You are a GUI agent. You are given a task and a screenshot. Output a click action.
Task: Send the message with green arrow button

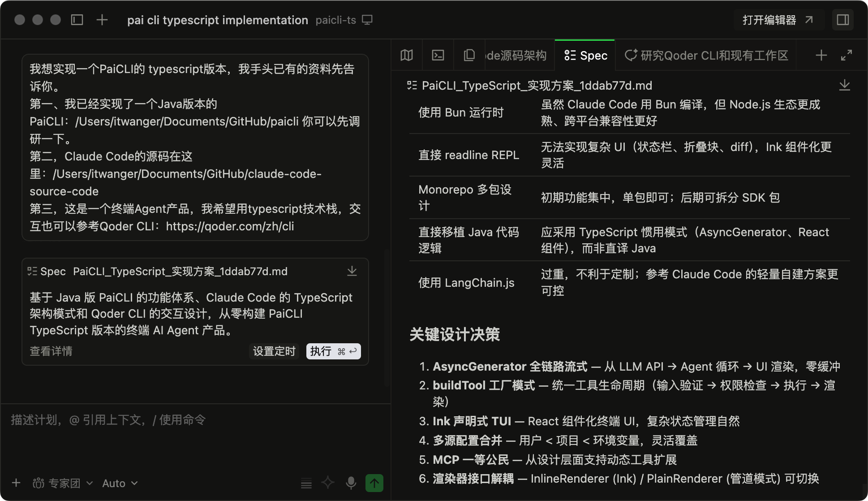374,483
